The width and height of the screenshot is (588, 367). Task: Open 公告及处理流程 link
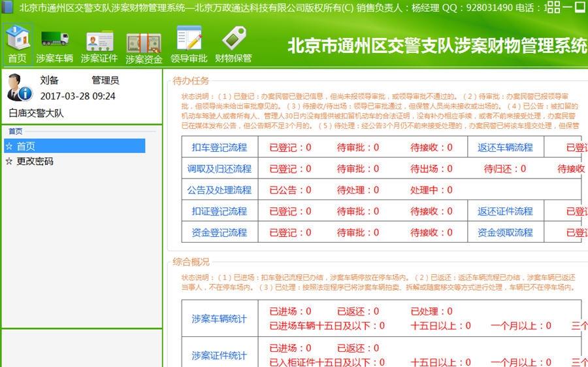click(x=220, y=190)
